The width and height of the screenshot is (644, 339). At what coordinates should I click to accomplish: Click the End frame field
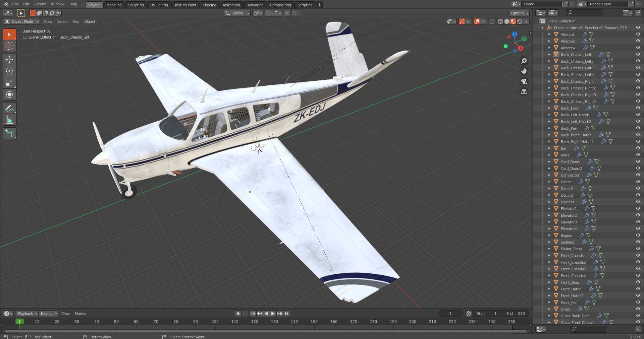click(516, 314)
